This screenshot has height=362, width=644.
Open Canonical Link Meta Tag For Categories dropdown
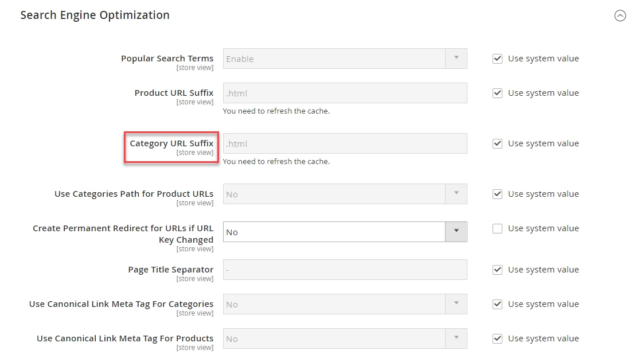[x=345, y=304]
